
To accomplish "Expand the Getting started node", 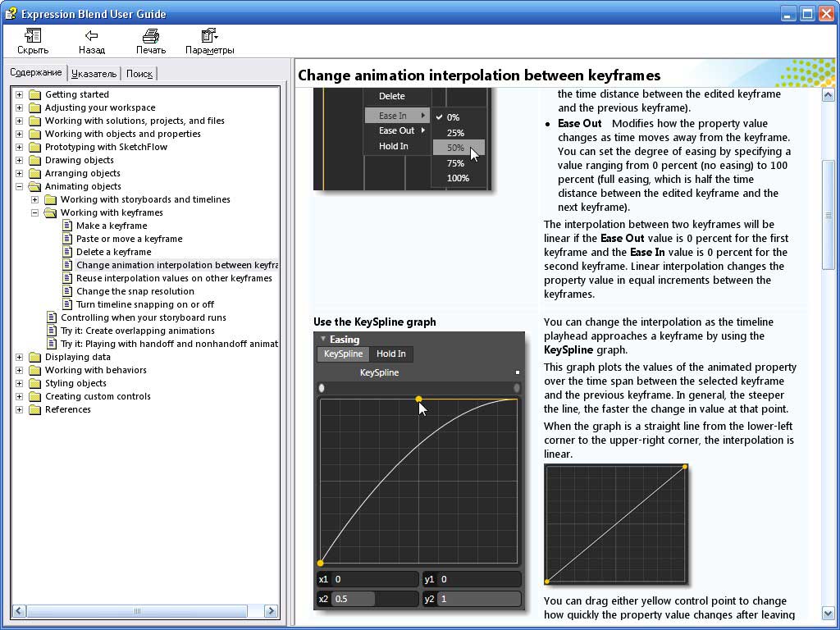I will tap(20, 95).
